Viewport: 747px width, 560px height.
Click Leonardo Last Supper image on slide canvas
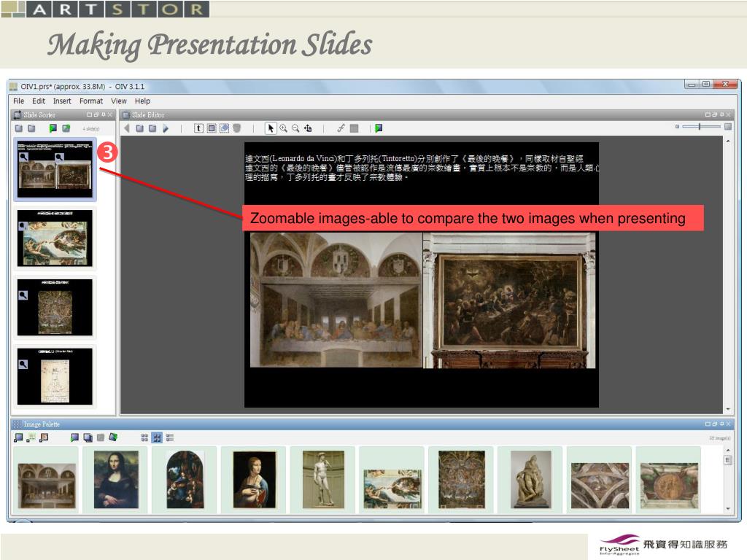(x=336, y=300)
